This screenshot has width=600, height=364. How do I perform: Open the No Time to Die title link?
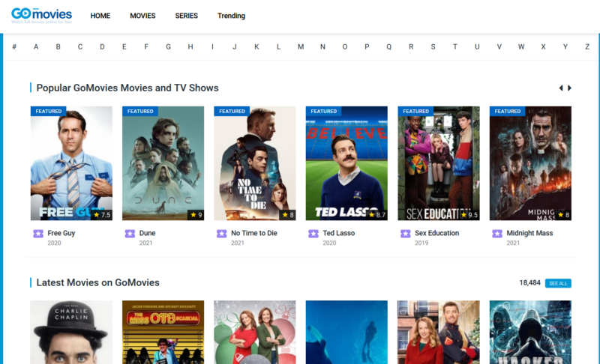(254, 233)
